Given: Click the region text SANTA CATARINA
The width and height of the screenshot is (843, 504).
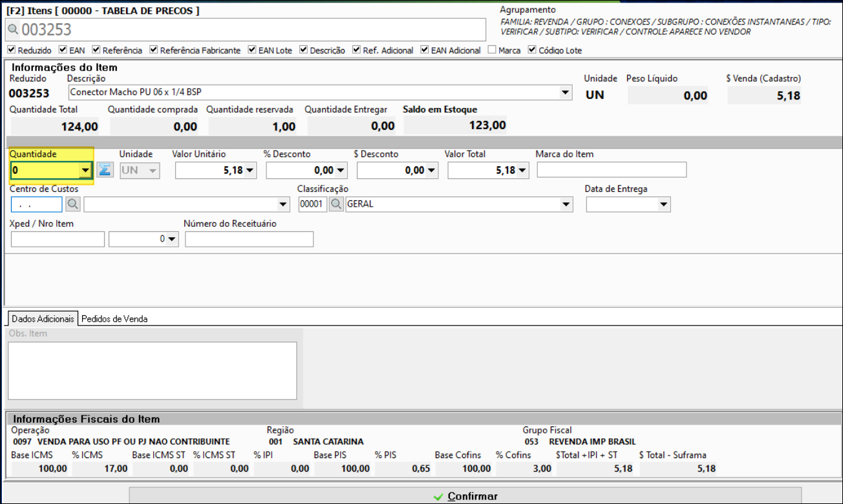Looking at the screenshot, I should click(328, 442).
